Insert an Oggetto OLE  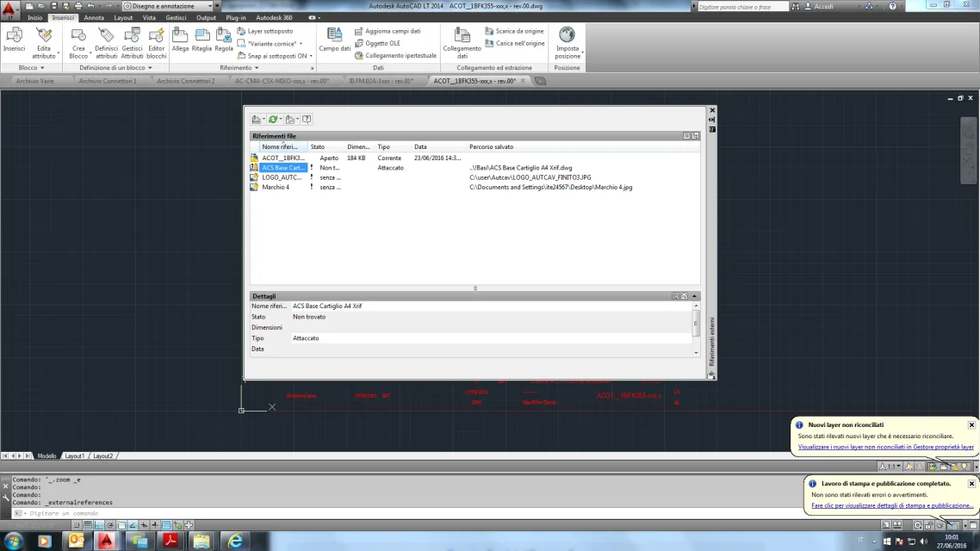click(377, 43)
